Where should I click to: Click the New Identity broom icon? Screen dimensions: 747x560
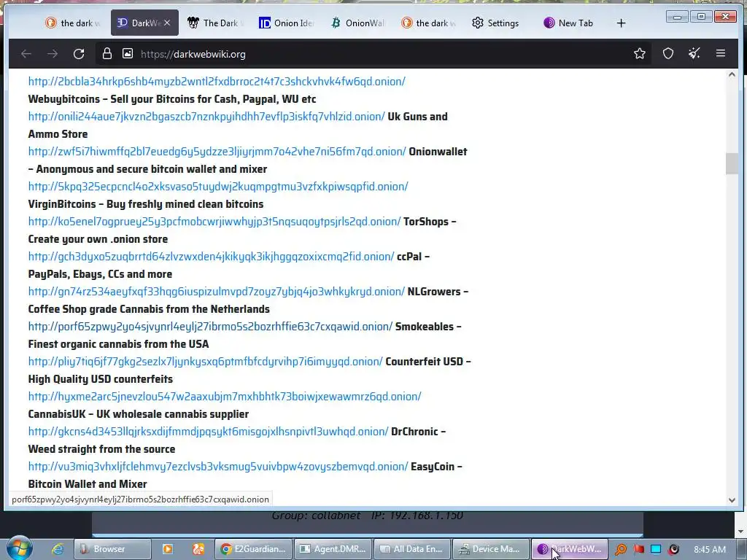click(x=694, y=54)
